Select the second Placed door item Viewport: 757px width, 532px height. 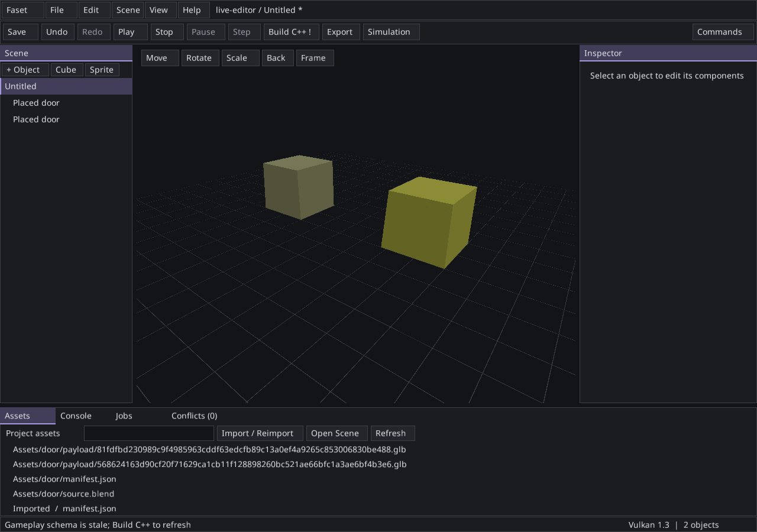coord(66,119)
